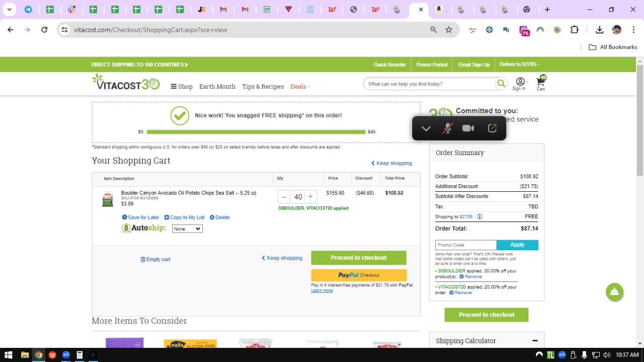
Task: Open PayPal Learn more link
Action: pyautogui.click(x=321, y=291)
